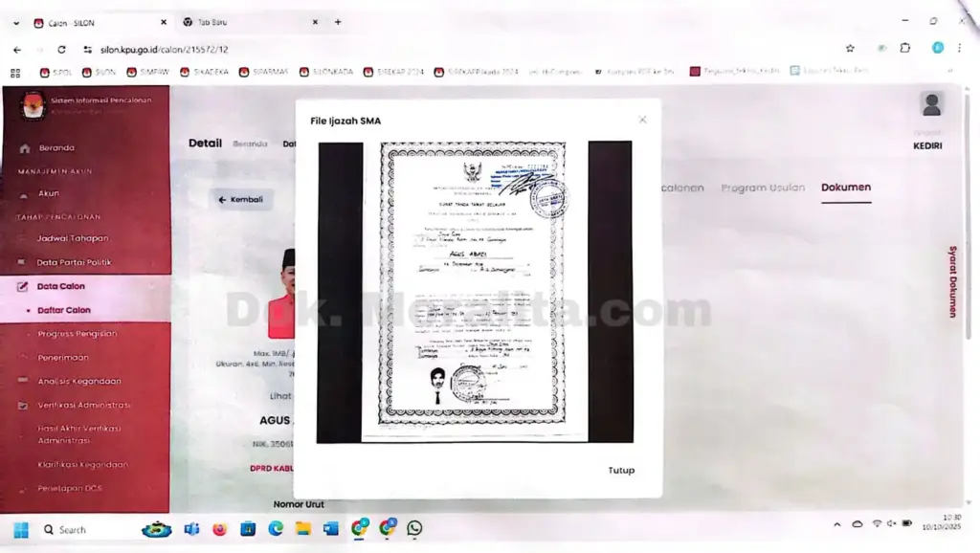The width and height of the screenshot is (980, 553).
Task: Open the browser tab list dropdown
Action: (16, 22)
